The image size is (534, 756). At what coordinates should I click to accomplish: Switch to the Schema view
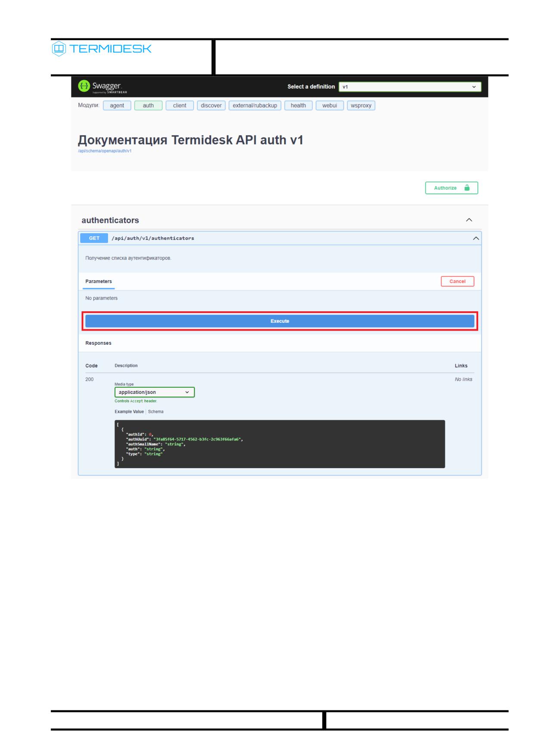point(156,412)
